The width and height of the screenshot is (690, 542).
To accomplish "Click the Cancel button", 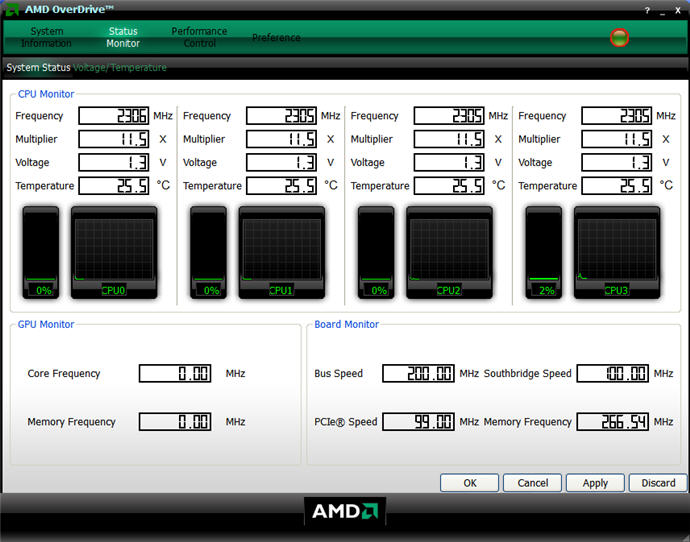I will pyautogui.click(x=532, y=483).
